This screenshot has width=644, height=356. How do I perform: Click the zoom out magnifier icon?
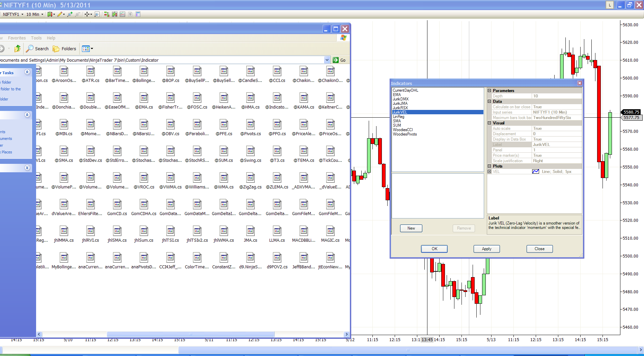tap(78, 14)
